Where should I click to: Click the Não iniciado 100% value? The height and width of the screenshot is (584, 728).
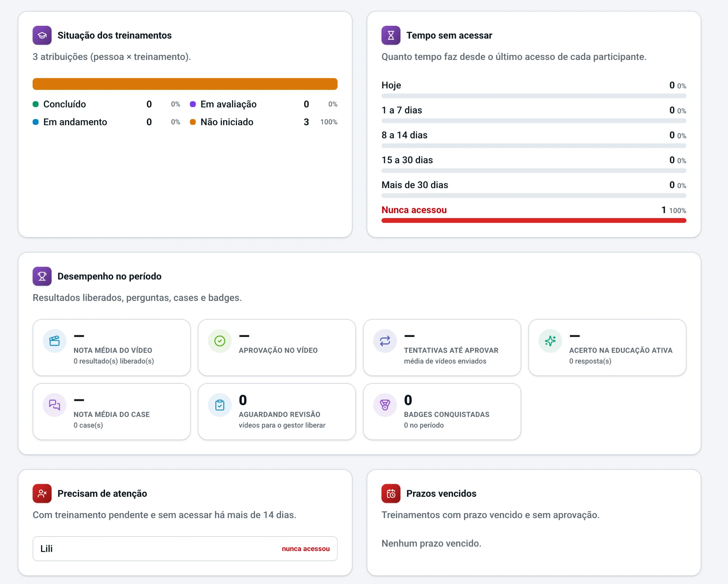tap(329, 122)
